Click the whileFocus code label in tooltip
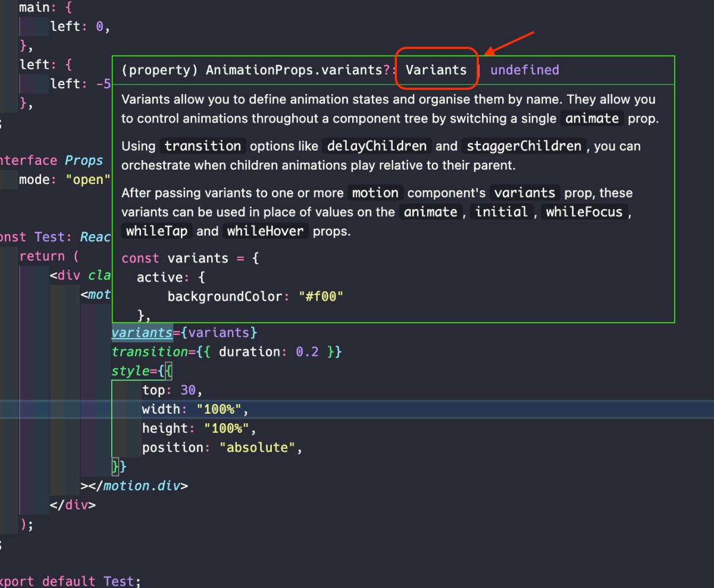Screen dimensions: 714x588 pyautogui.click(x=584, y=212)
